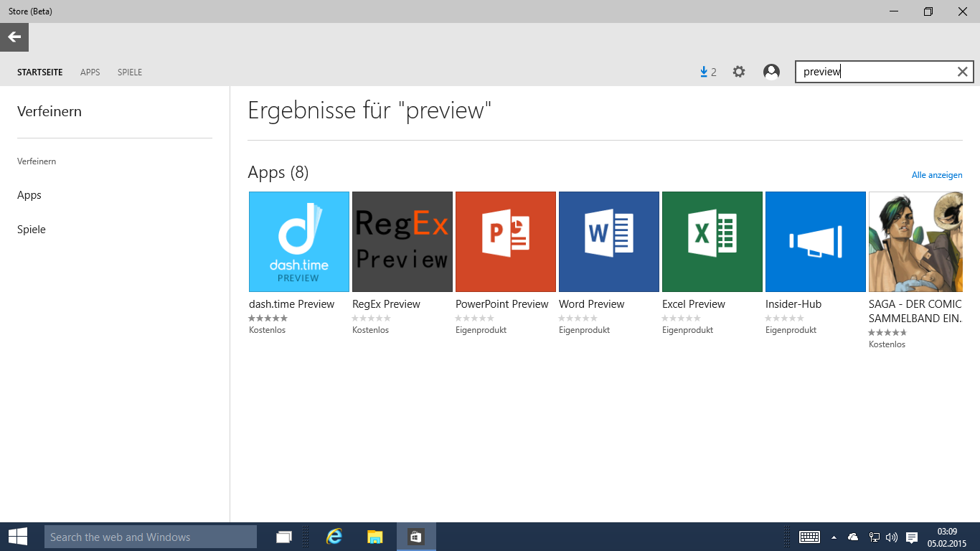Open the volume speaker tray icon
This screenshot has width=980, height=551.
892,537
